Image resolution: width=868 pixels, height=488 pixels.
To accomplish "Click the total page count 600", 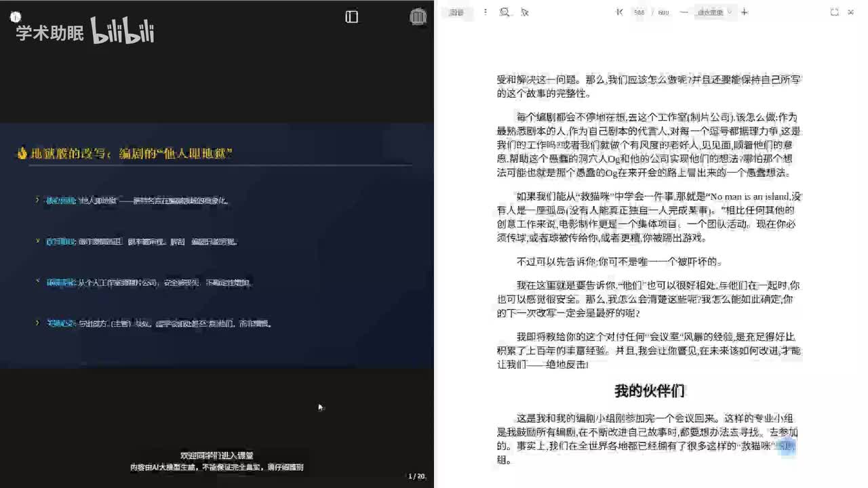I will (x=663, y=12).
